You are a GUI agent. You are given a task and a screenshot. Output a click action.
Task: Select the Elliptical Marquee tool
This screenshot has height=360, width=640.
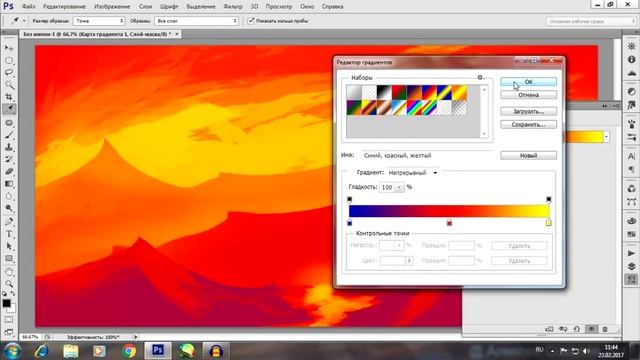[9, 60]
